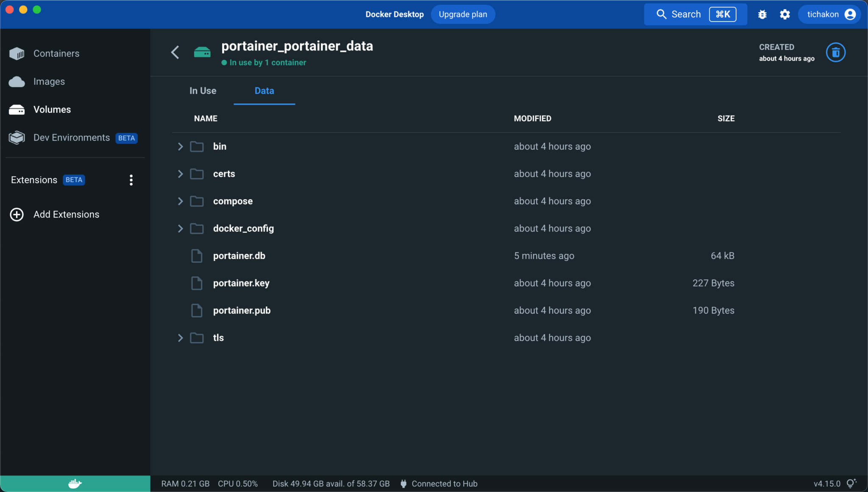Click the Upgrade plan button
Image resolution: width=868 pixels, height=492 pixels.
(462, 14)
